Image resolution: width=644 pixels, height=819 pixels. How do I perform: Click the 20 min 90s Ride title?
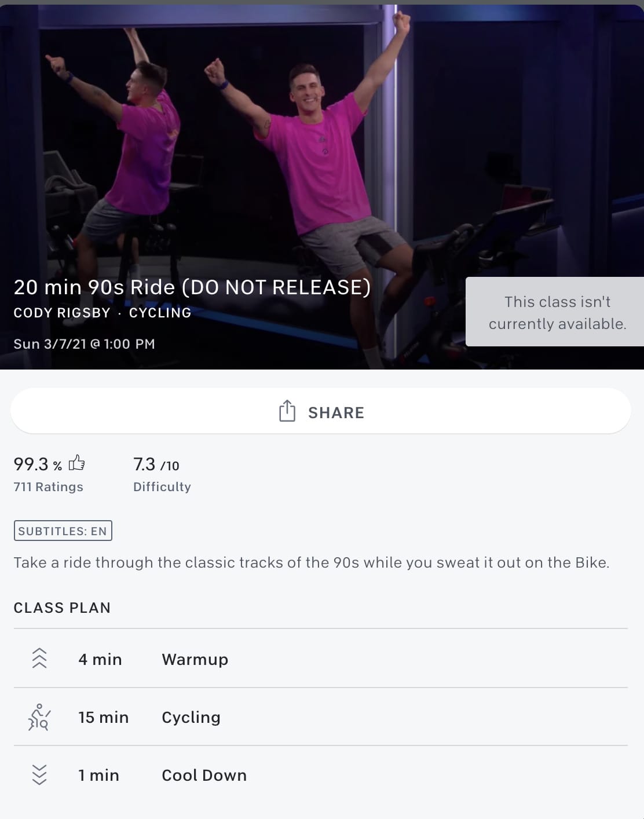192,287
